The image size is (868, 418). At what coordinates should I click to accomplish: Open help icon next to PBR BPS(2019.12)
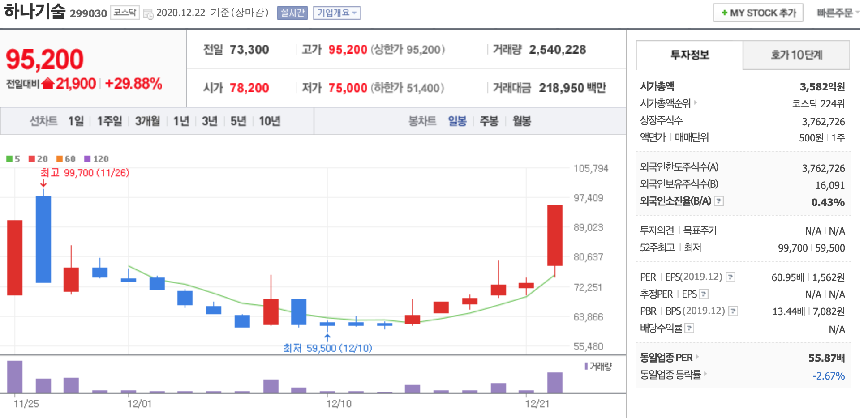point(733,311)
